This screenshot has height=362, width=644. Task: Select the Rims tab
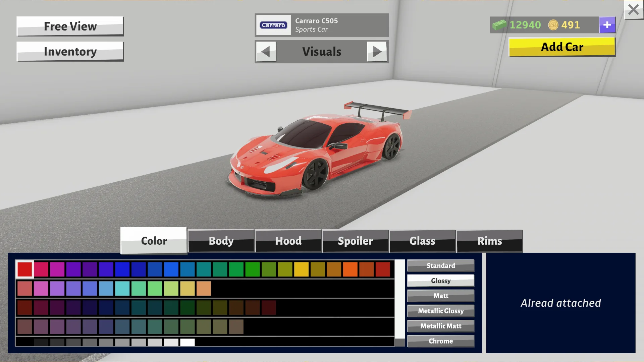(x=489, y=241)
